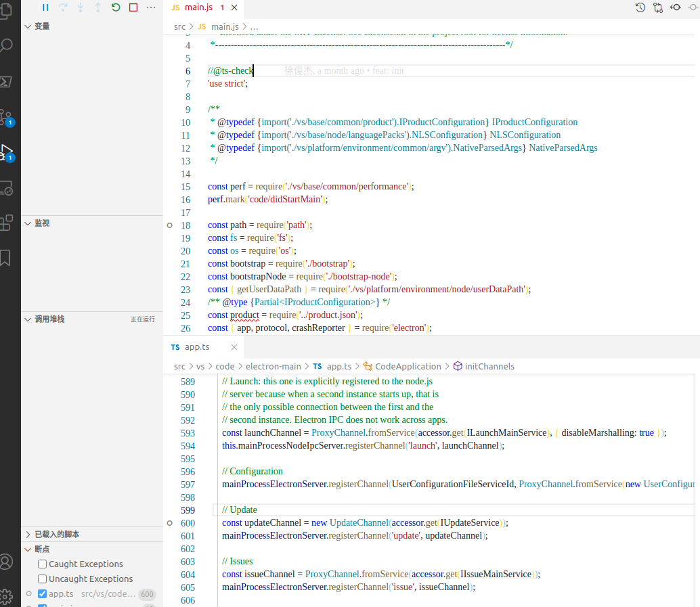Enable Caught Exceptions breakpoint
Screen dimensions: 700x607
click(43, 564)
